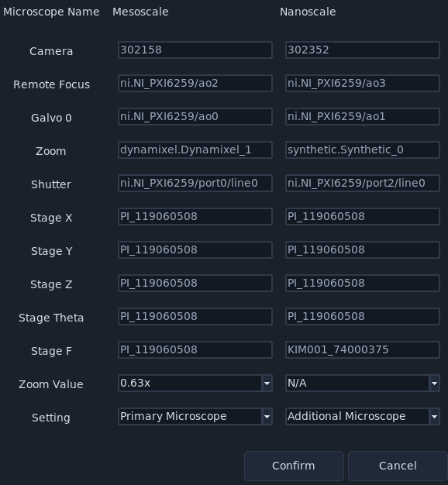
Task: Select the Nanoscale Camera field 302352
Action: coord(363,50)
